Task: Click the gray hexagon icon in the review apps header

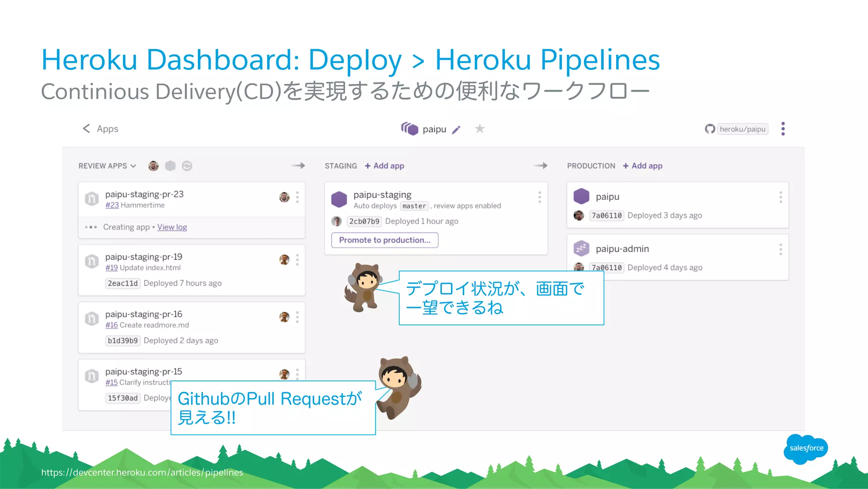Action: pyautogui.click(x=170, y=166)
